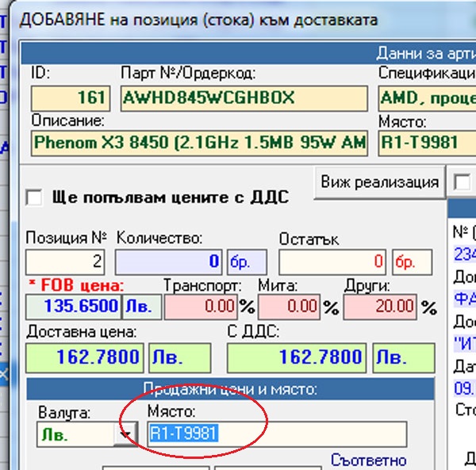The width and height of the screenshot is (476, 470).
Task: Select the 'Остатък' remainder field
Action: [333, 262]
